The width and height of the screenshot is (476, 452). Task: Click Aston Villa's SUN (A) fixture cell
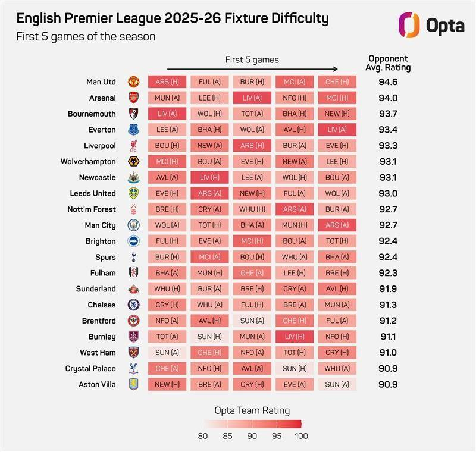pyautogui.click(x=337, y=384)
